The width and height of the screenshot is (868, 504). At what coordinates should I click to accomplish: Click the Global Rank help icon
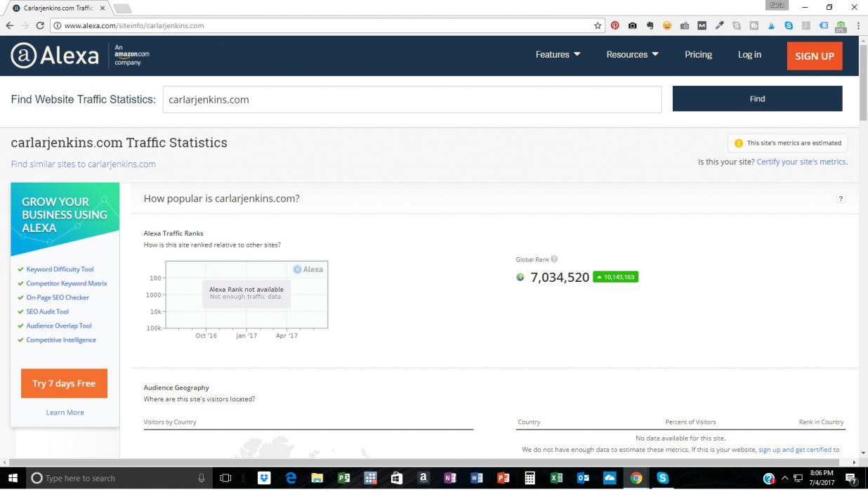coord(554,259)
